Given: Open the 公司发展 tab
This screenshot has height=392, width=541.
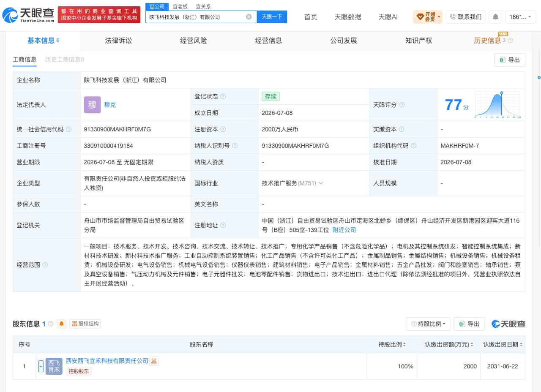Looking at the screenshot, I should [344, 41].
